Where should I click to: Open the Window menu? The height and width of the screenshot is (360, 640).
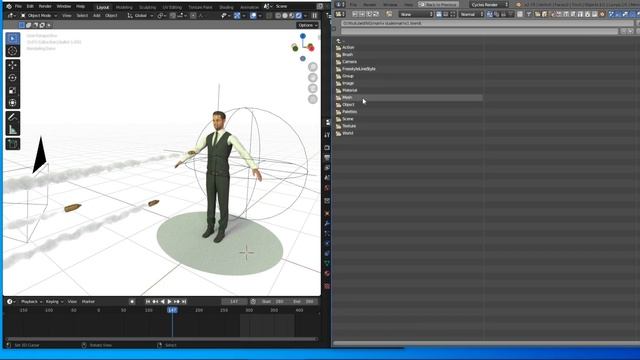pos(64,7)
